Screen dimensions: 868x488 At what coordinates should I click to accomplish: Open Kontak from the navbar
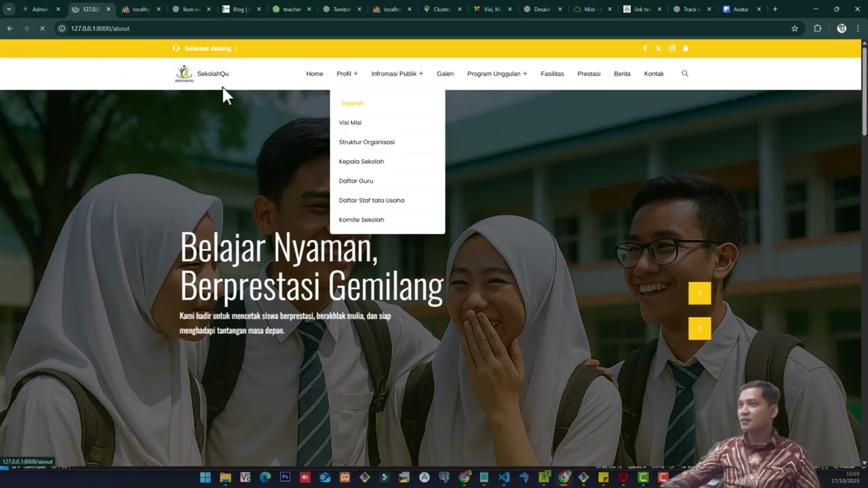coord(654,74)
